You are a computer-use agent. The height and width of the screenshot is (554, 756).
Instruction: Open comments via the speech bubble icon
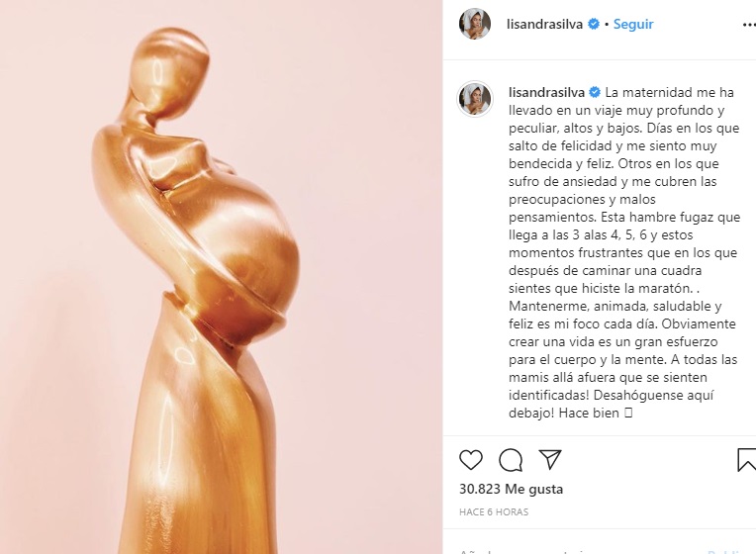[x=511, y=459]
